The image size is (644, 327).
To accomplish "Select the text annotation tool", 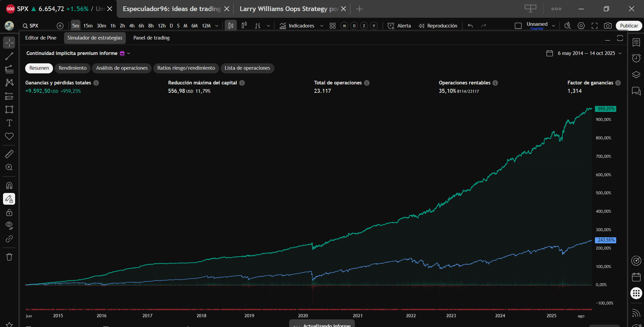I will pos(9,123).
